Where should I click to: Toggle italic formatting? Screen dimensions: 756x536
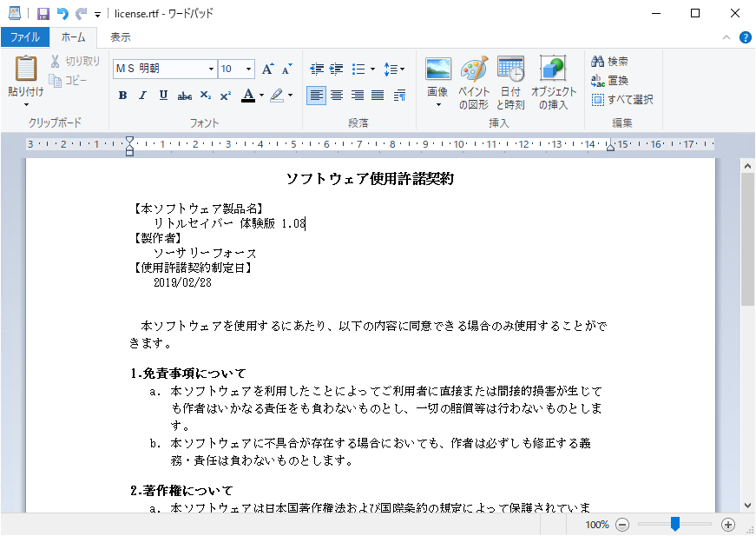pyautogui.click(x=142, y=96)
